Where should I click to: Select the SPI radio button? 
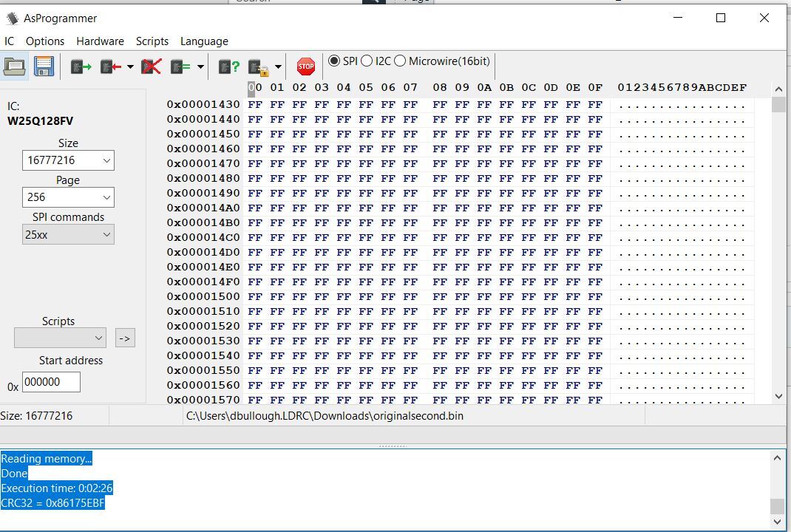[334, 61]
